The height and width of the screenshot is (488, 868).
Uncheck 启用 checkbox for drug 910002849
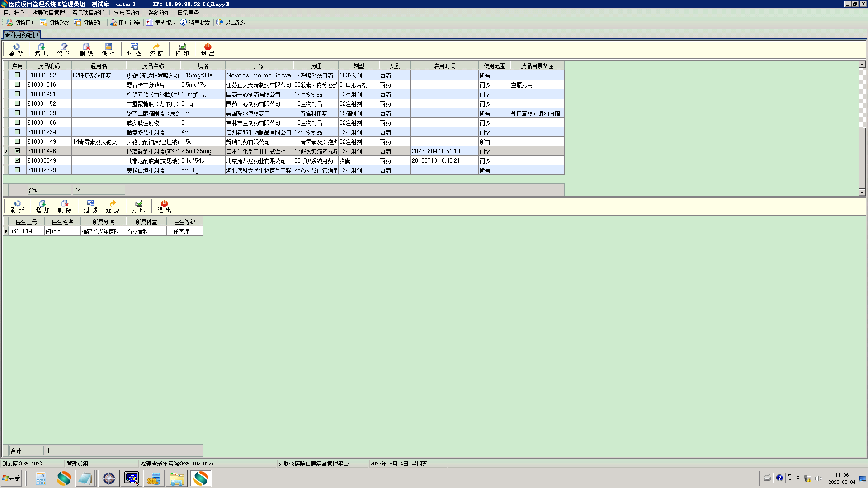(x=17, y=160)
